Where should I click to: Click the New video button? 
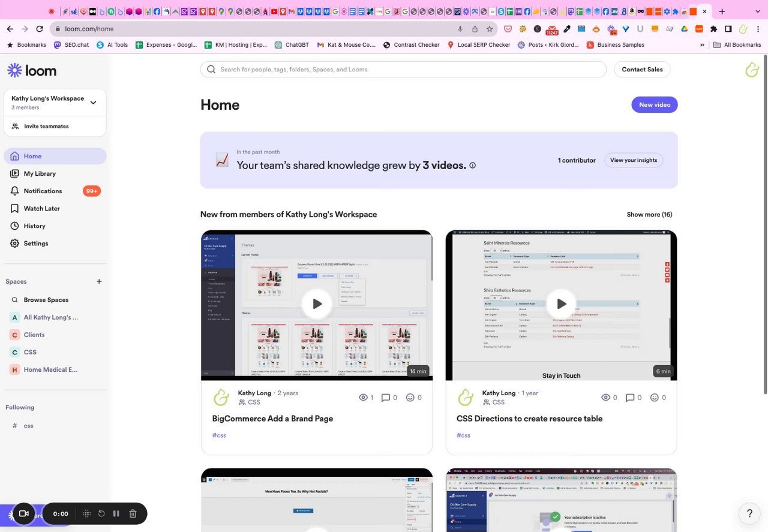[x=655, y=104]
